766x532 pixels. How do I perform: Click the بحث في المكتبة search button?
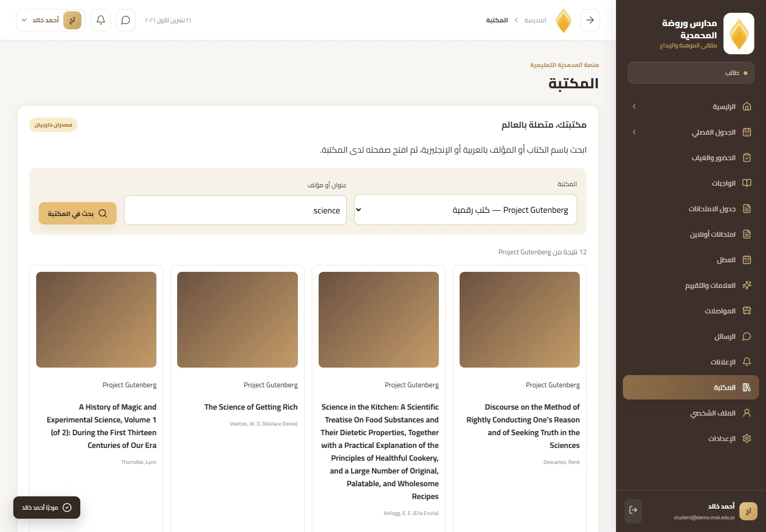[x=78, y=213]
